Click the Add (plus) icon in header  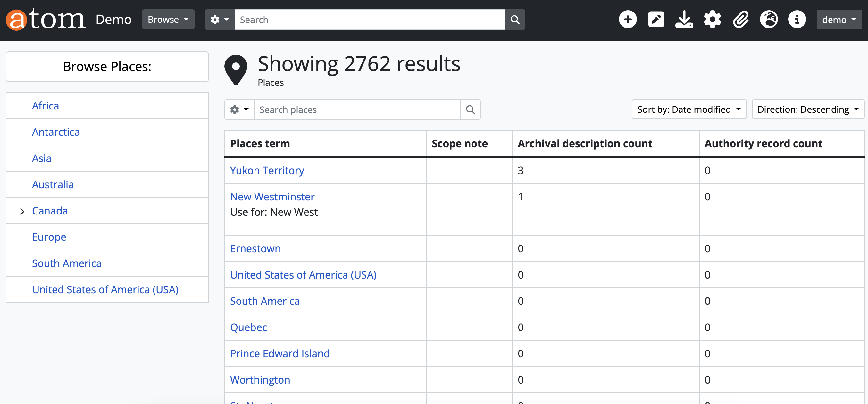tap(627, 20)
